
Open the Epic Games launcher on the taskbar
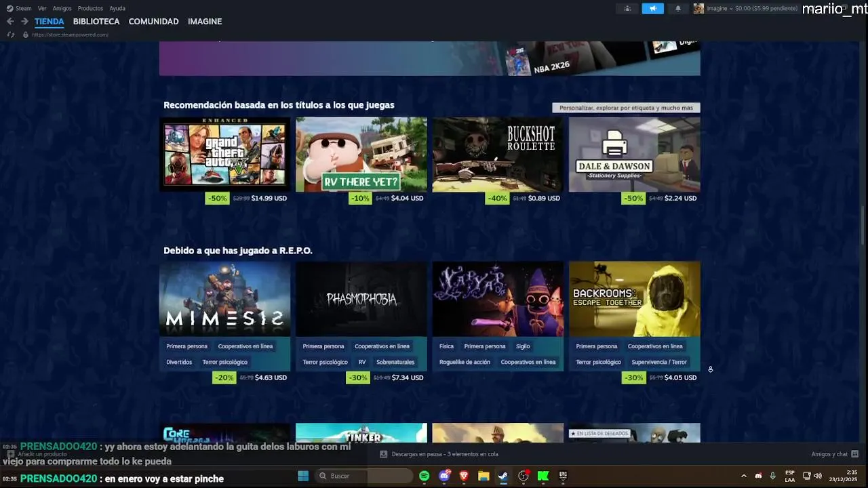tap(563, 476)
